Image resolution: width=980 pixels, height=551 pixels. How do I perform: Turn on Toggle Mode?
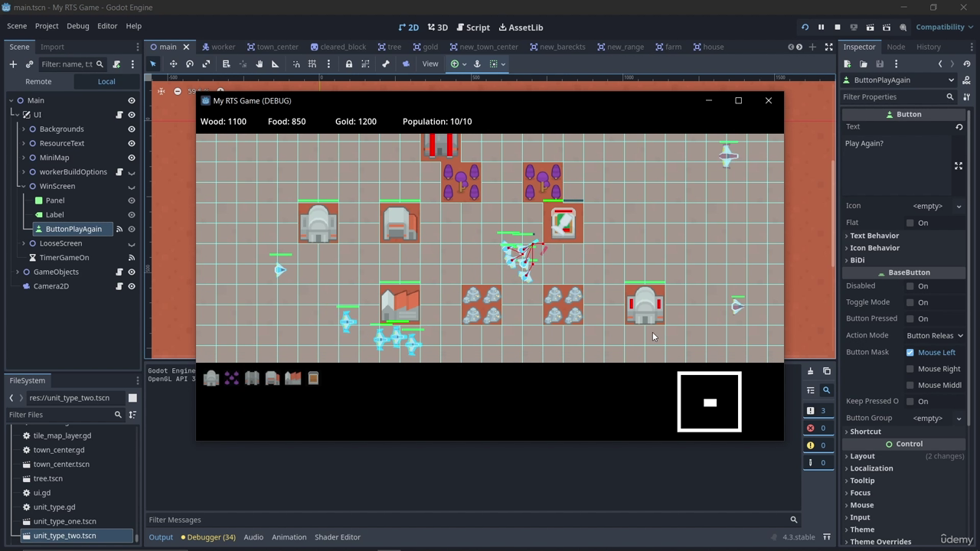pyautogui.click(x=910, y=302)
